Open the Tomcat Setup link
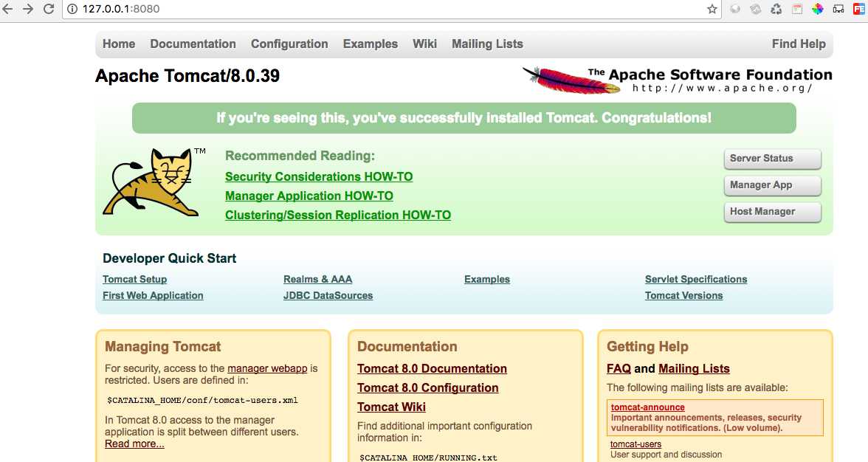The height and width of the screenshot is (462, 868). click(x=134, y=280)
